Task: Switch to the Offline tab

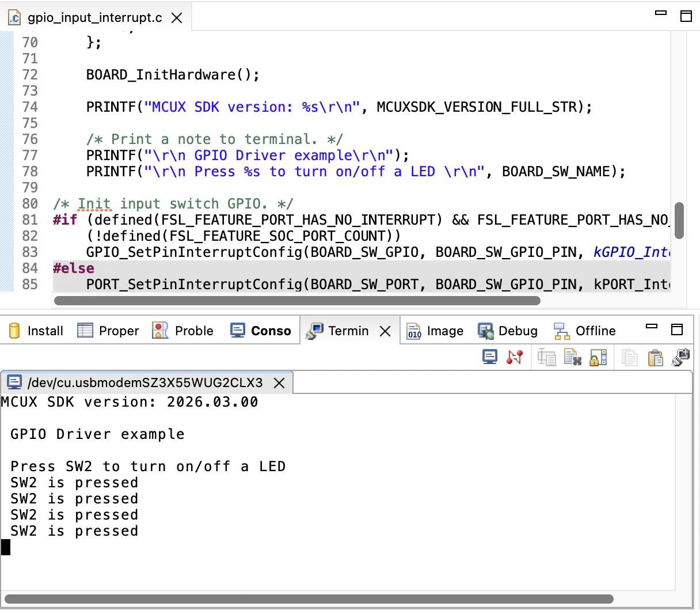Action: 585,331
